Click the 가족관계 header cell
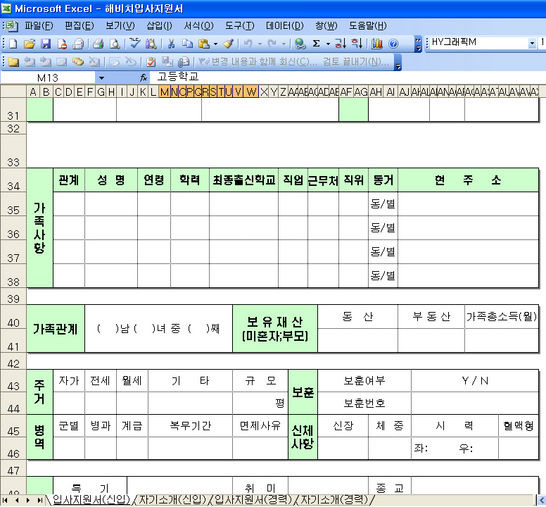Screen dimensions: 546x507 [x=55, y=329]
